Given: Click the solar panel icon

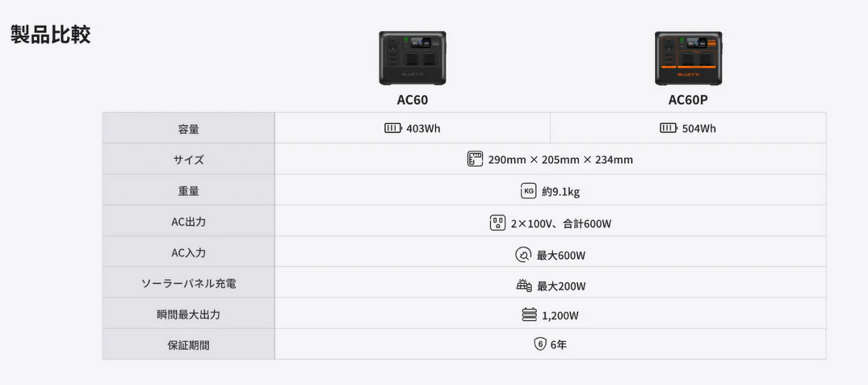Looking at the screenshot, I should (524, 285).
